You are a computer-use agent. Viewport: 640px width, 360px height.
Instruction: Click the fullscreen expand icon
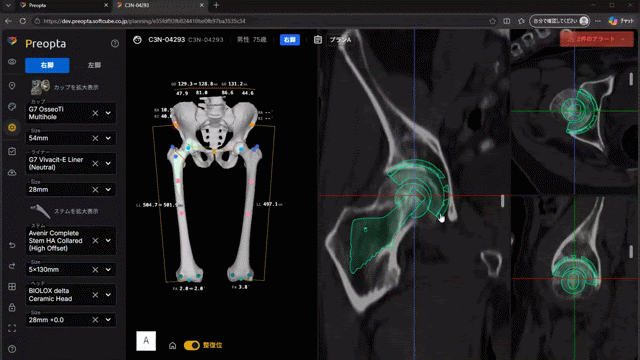click(12, 328)
